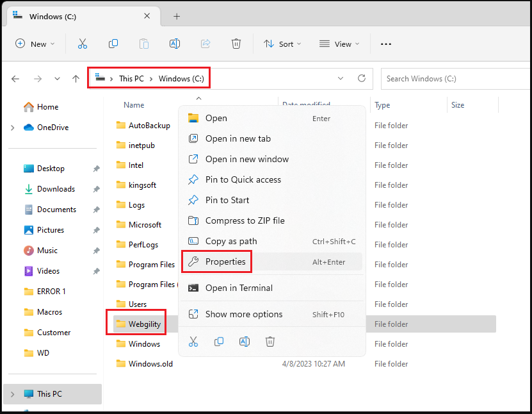Image resolution: width=532 pixels, height=414 pixels.
Task: Add a new tab with the plus button
Action: point(177,16)
